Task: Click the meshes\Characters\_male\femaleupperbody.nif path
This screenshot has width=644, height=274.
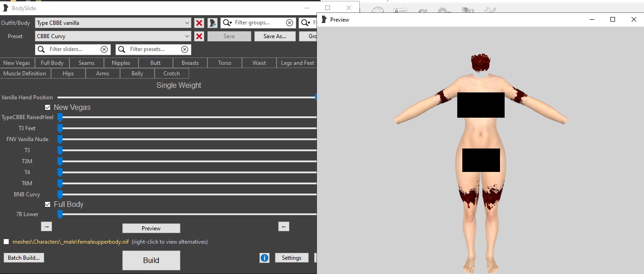Action: 71,242
